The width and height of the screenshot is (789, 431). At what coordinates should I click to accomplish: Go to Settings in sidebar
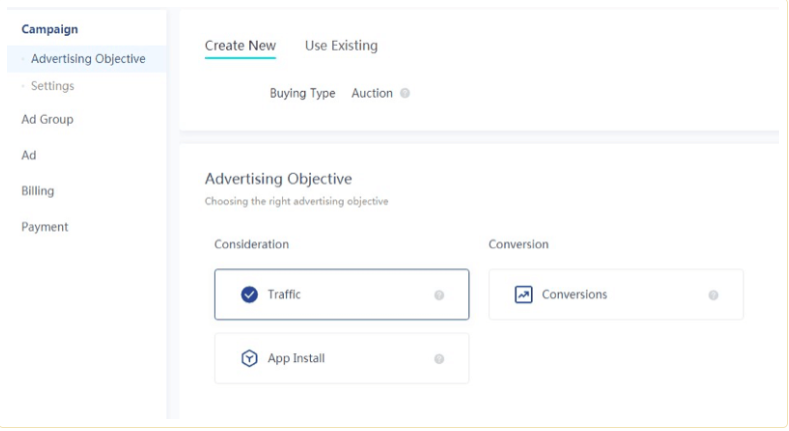[x=52, y=86]
